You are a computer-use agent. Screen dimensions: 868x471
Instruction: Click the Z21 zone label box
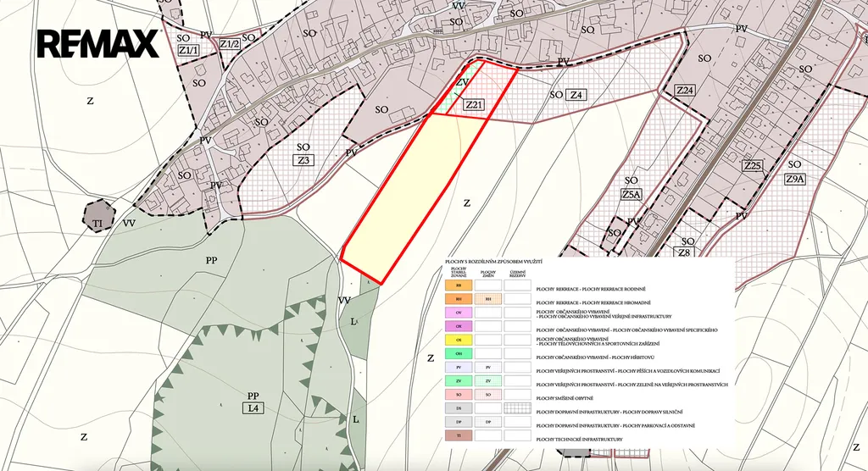click(475, 105)
